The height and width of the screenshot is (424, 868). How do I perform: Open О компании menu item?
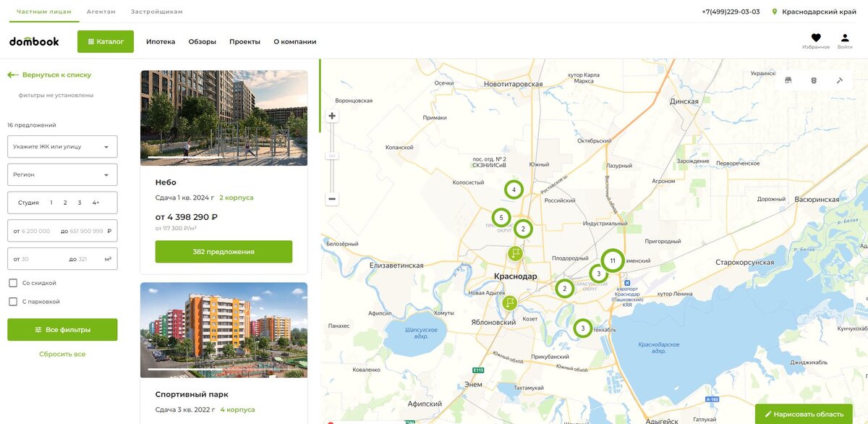(294, 42)
